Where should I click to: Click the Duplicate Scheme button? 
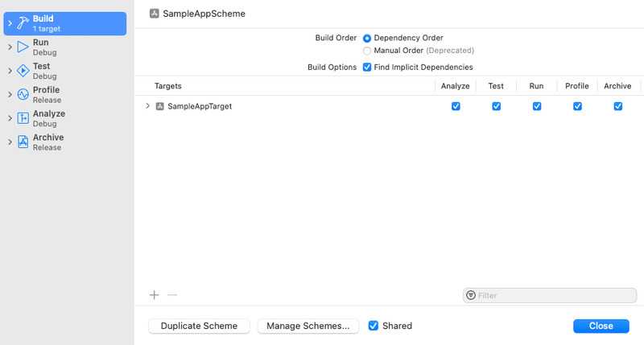click(x=199, y=327)
